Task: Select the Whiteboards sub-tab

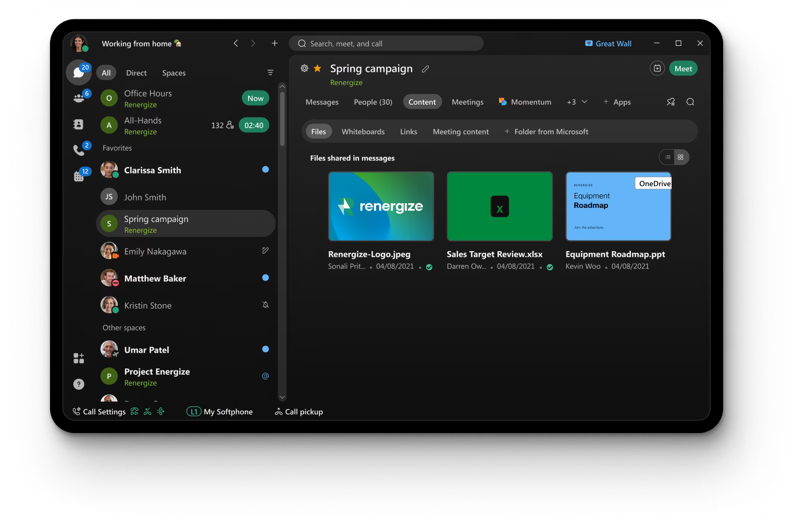Action: 363,132
